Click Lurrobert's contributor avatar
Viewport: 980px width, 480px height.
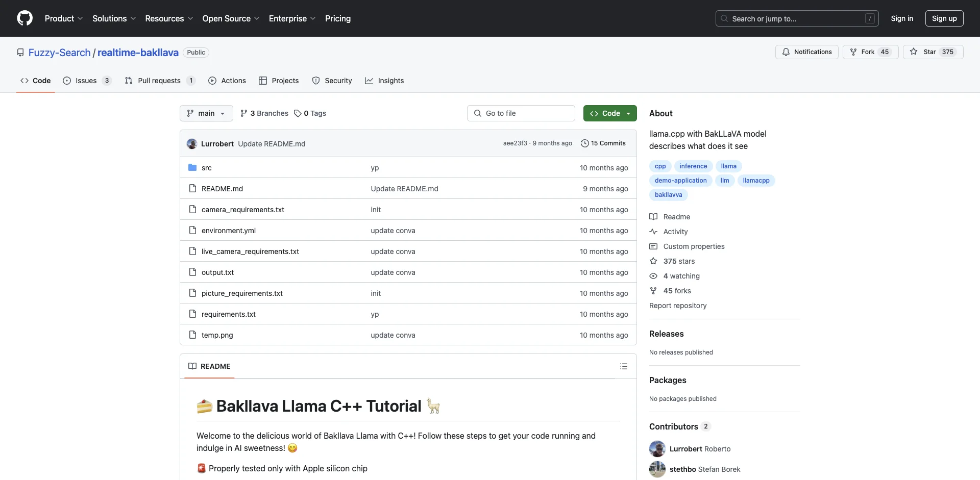click(x=657, y=449)
